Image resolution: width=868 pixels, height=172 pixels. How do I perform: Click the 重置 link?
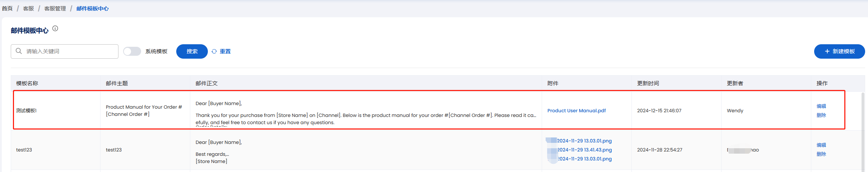[x=225, y=51]
